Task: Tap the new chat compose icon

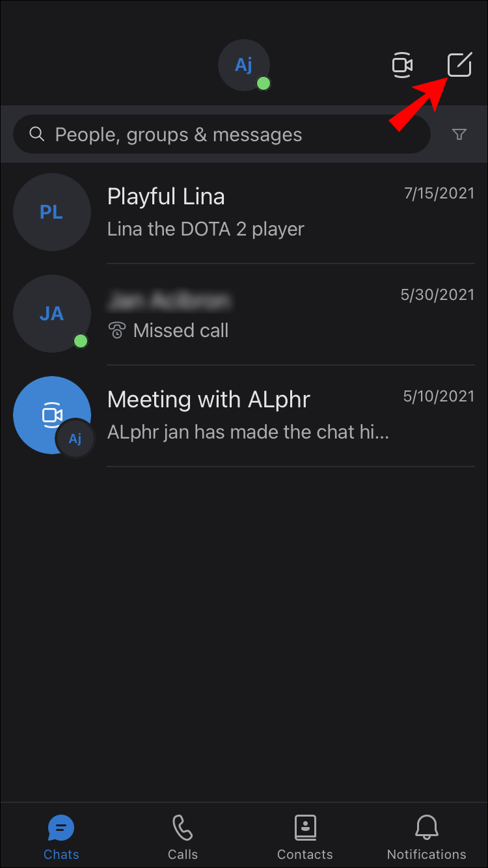Action: click(x=459, y=65)
